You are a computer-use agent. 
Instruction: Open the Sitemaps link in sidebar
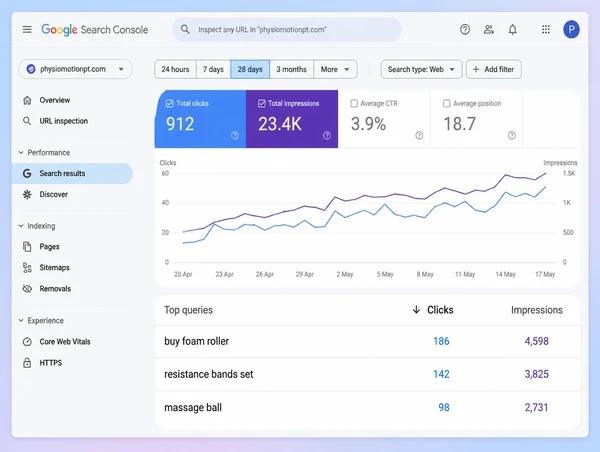pos(72,268)
